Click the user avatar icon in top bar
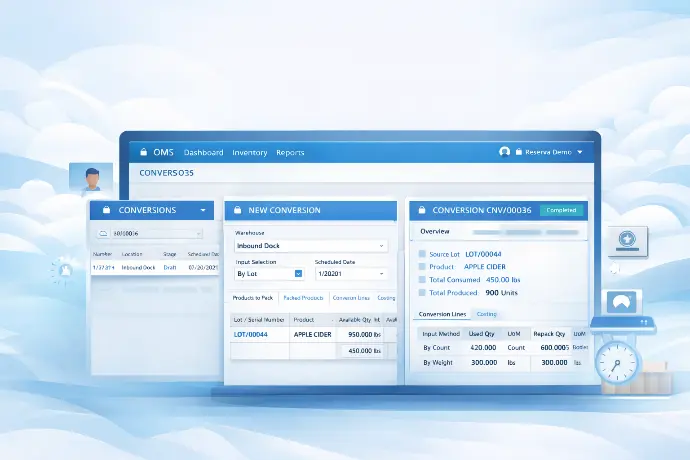The height and width of the screenshot is (460, 690). coord(504,152)
